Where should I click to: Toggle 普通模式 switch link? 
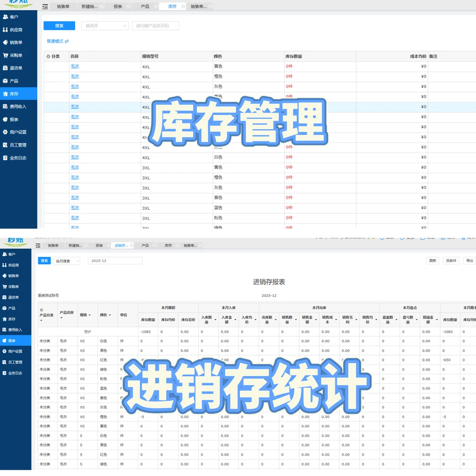(58, 41)
